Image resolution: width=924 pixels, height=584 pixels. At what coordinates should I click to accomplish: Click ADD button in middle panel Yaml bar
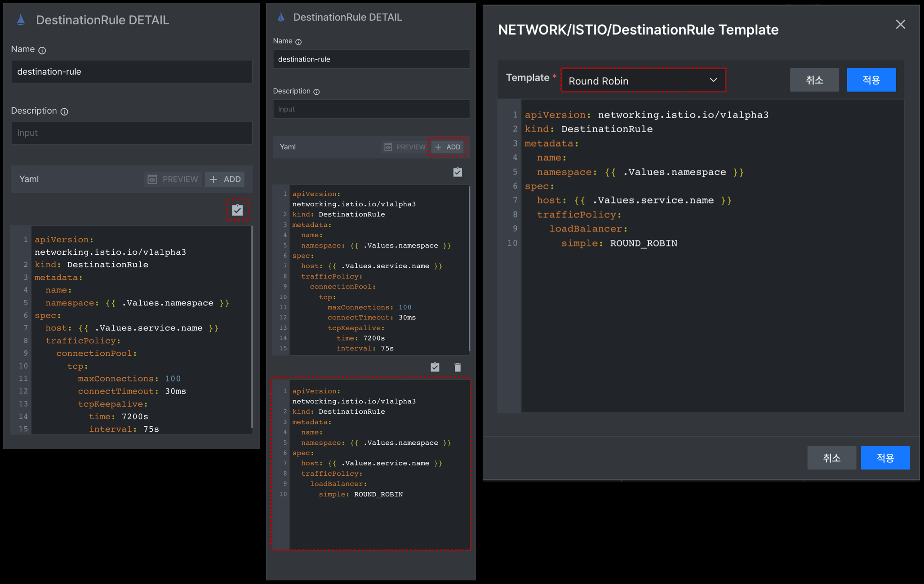pyautogui.click(x=448, y=147)
